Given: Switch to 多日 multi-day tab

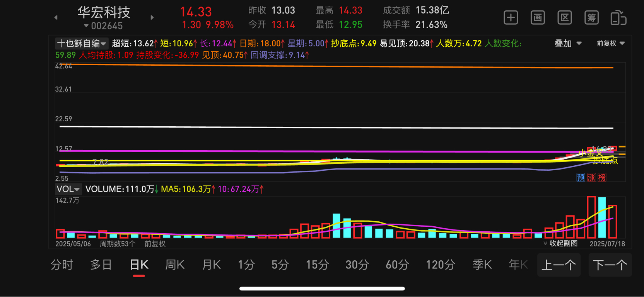Looking at the screenshot, I should pyautogui.click(x=101, y=265).
